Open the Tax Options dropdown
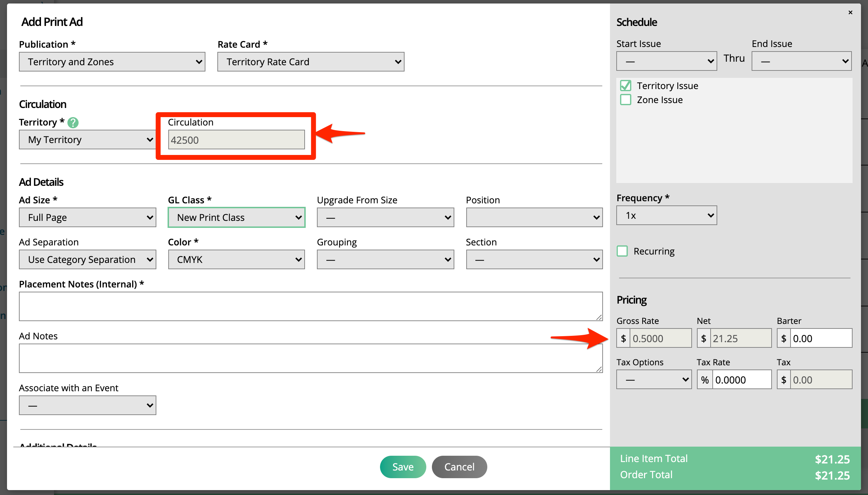The height and width of the screenshot is (495, 868). click(x=654, y=380)
